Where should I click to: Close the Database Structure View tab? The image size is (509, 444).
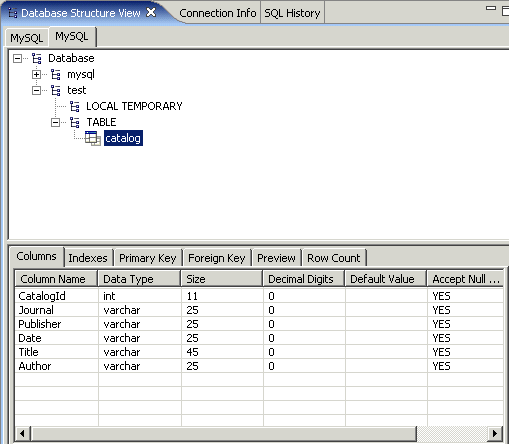point(151,13)
